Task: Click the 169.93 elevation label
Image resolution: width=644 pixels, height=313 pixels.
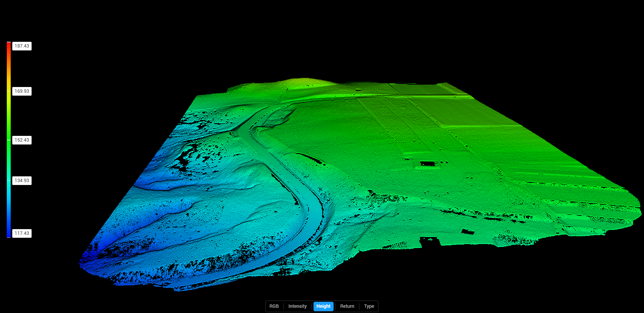Action: click(22, 91)
